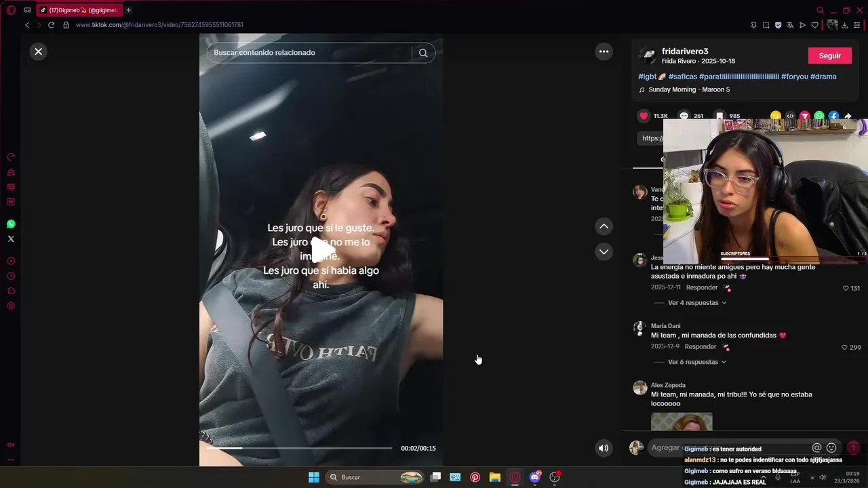Open the #saficas hashtag
The image size is (868, 488).
683,77
